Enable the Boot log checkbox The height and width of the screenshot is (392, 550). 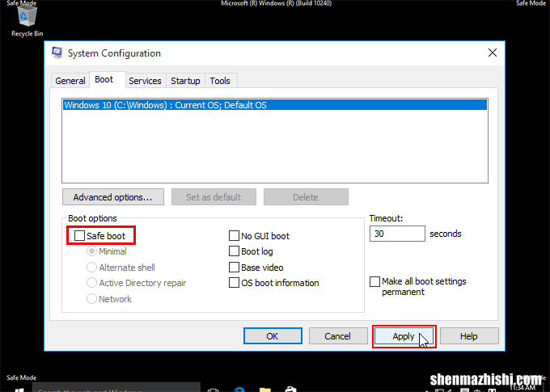tap(234, 251)
